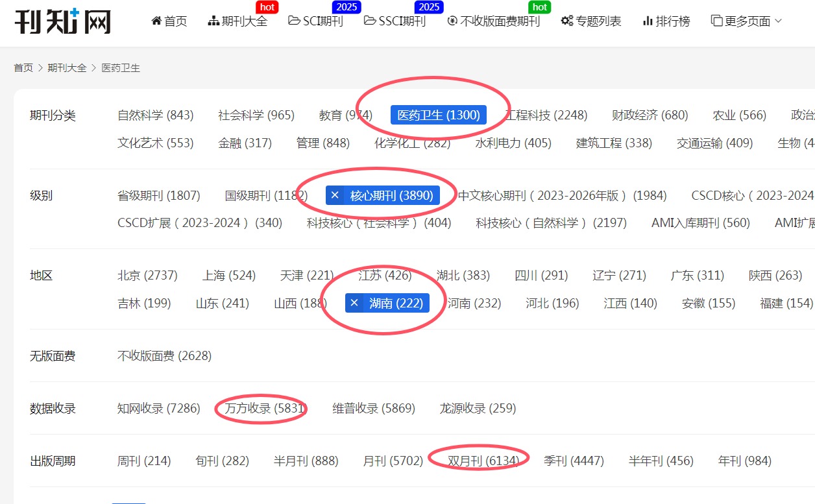815x504 pixels.
Task: Filter by region 河南 (232)
Action: click(x=474, y=303)
